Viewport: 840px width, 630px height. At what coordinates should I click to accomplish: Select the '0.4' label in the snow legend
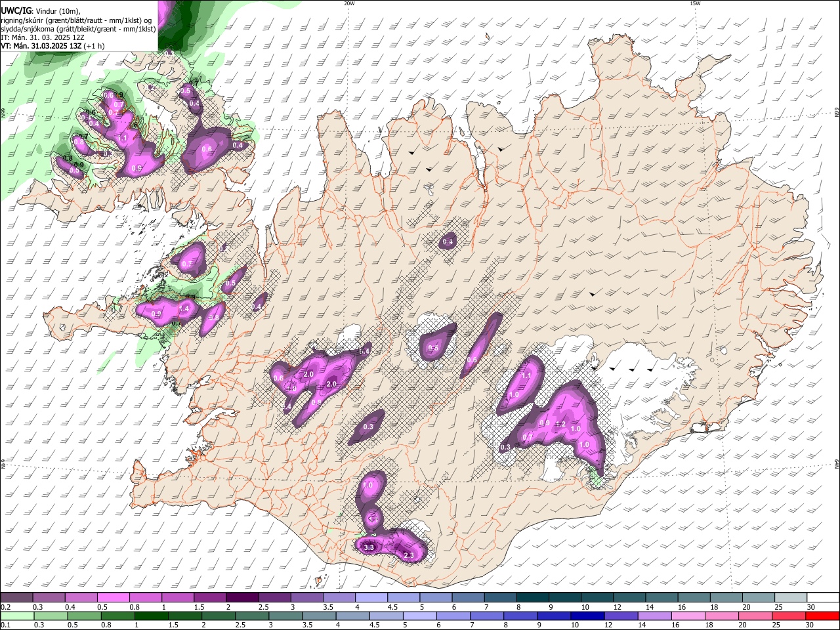[x=70, y=607]
